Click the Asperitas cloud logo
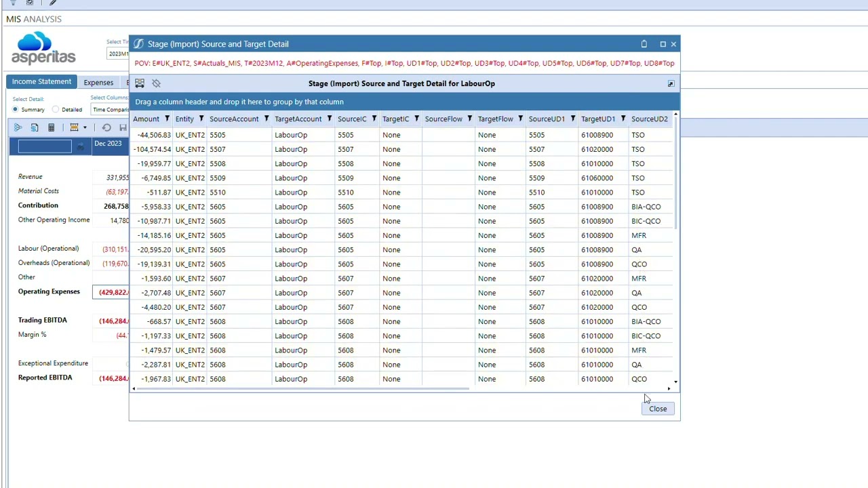 coord(43,48)
